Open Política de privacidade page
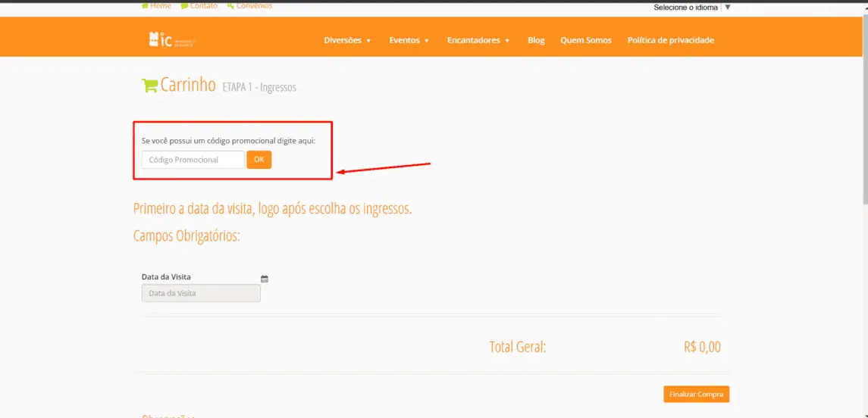The height and width of the screenshot is (418, 868). click(670, 40)
